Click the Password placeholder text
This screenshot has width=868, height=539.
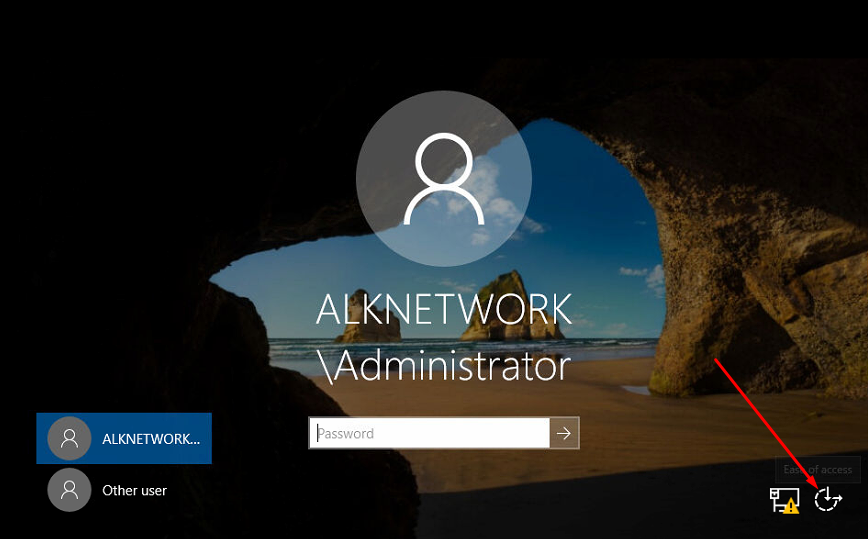tap(346, 433)
